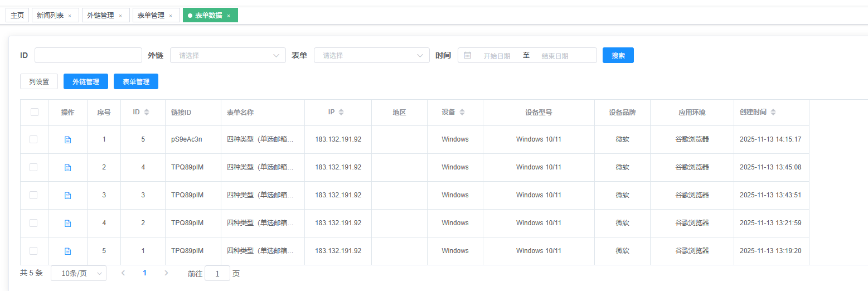Open the detail document icon for ID 4
The height and width of the screenshot is (291, 868).
[x=68, y=168]
